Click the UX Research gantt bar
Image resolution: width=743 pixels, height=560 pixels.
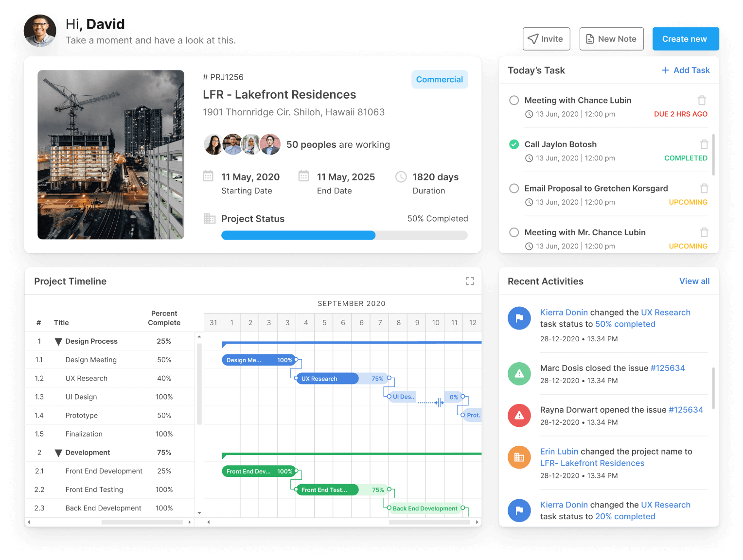(x=327, y=379)
